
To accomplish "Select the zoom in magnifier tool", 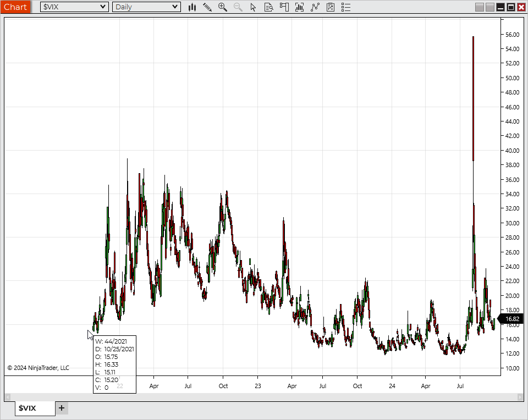I will (223, 7).
